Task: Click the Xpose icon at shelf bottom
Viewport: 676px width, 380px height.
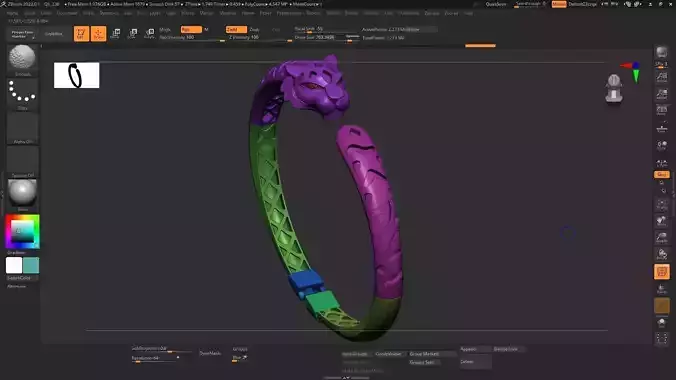Action: 661,339
